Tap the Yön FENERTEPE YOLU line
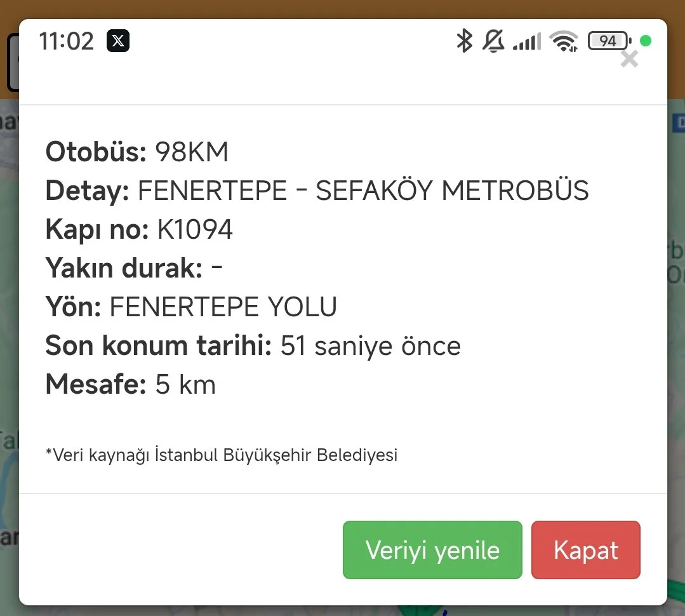The image size is (685, 616). pos(191,307)
